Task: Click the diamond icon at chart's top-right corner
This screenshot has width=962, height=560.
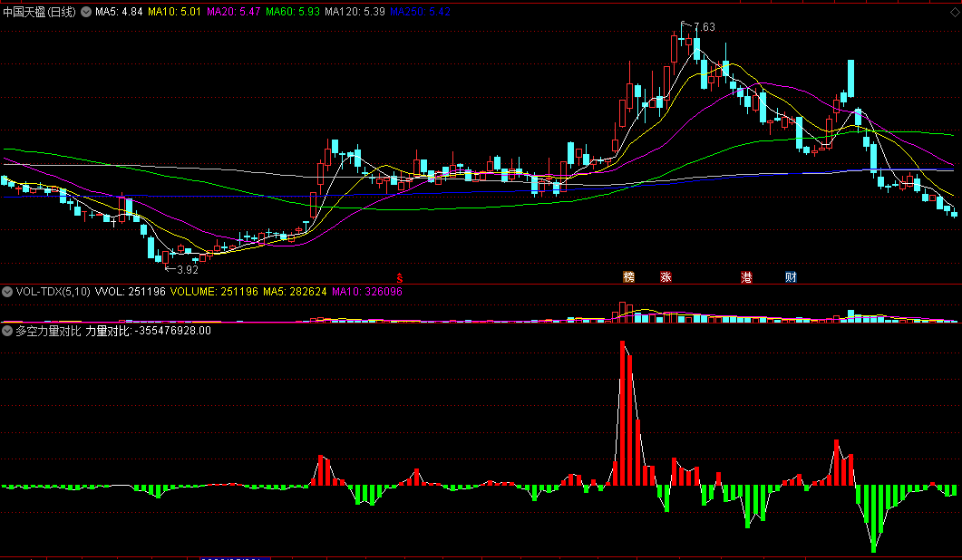Action: coord(954,12)
